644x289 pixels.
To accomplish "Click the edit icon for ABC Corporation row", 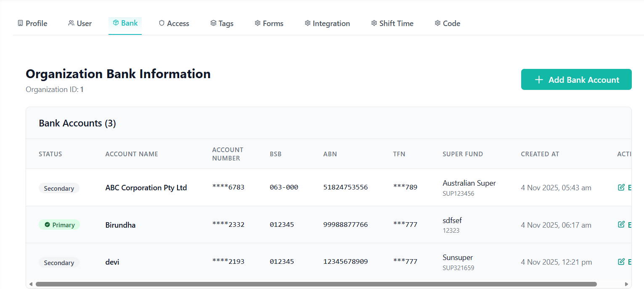I will (x=621, y=187).
